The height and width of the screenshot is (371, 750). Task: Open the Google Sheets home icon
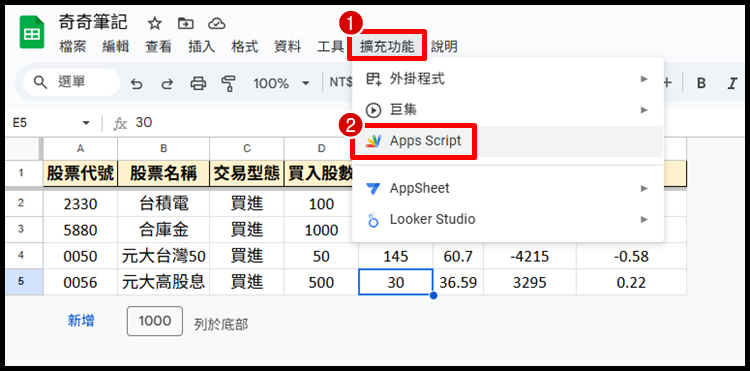32,33
